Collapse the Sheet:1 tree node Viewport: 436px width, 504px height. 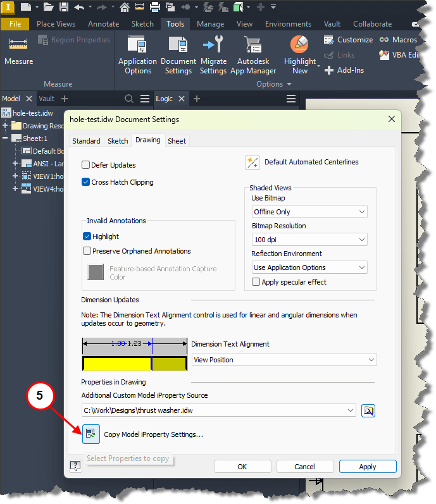tap(5, 138)
